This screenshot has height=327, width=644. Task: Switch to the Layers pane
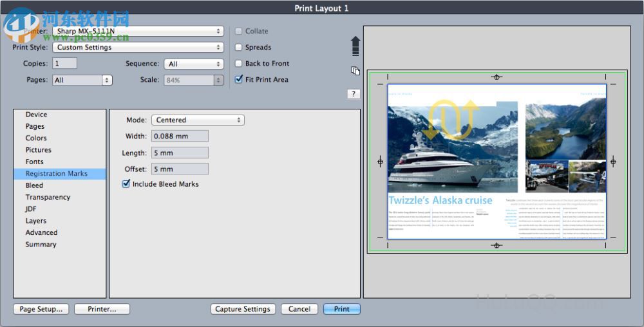(60, 221)
